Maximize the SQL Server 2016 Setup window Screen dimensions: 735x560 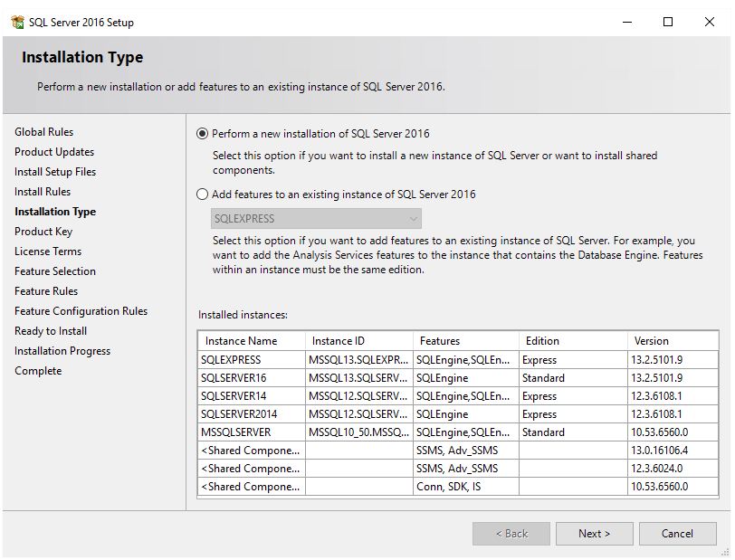pyautogui.click(x=668, y=22)
